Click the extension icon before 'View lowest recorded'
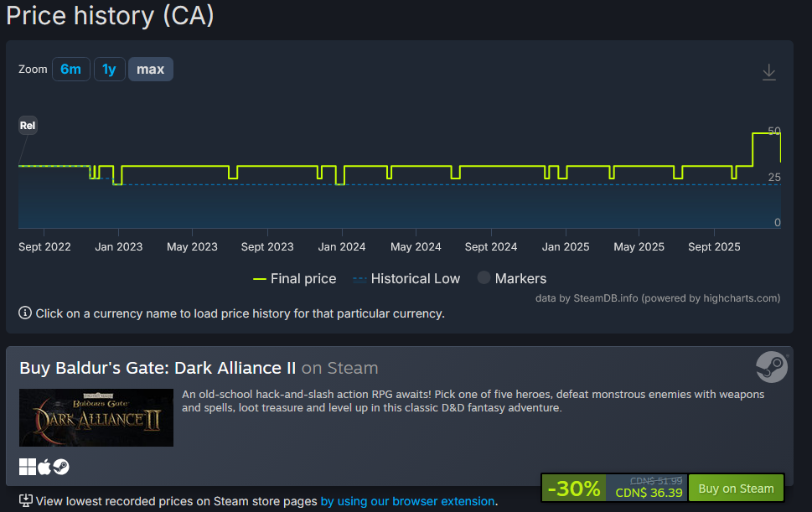812x512 pixels. [x=25, y=501]
